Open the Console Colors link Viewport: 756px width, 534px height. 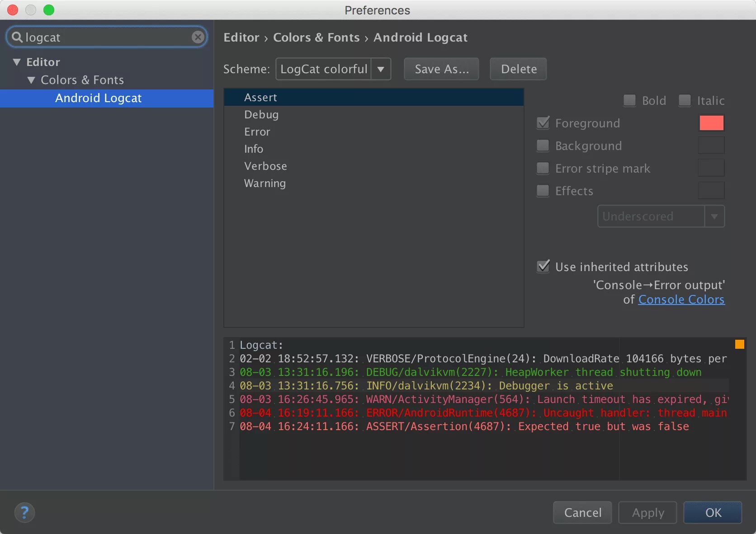[x=681, y=300]
